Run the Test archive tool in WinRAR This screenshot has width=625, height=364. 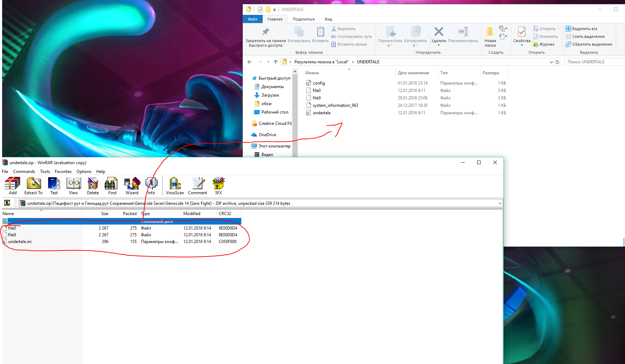point(54,186)
